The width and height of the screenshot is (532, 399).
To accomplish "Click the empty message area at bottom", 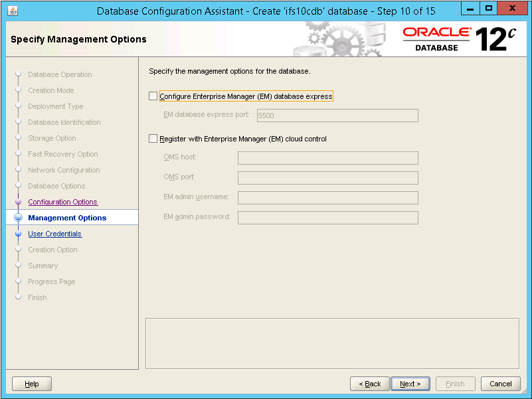I will click(332, 343).
